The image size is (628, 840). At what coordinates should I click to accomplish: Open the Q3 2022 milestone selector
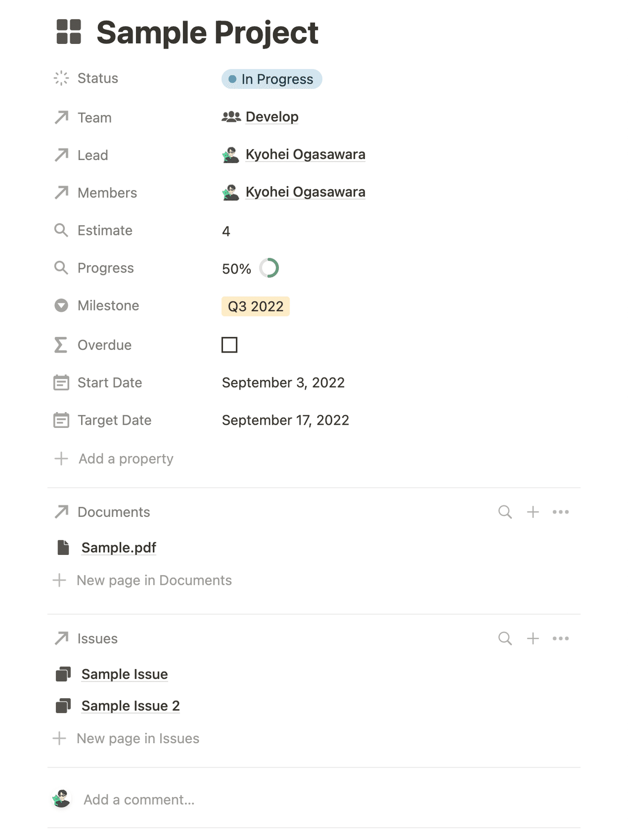[255, 307]
